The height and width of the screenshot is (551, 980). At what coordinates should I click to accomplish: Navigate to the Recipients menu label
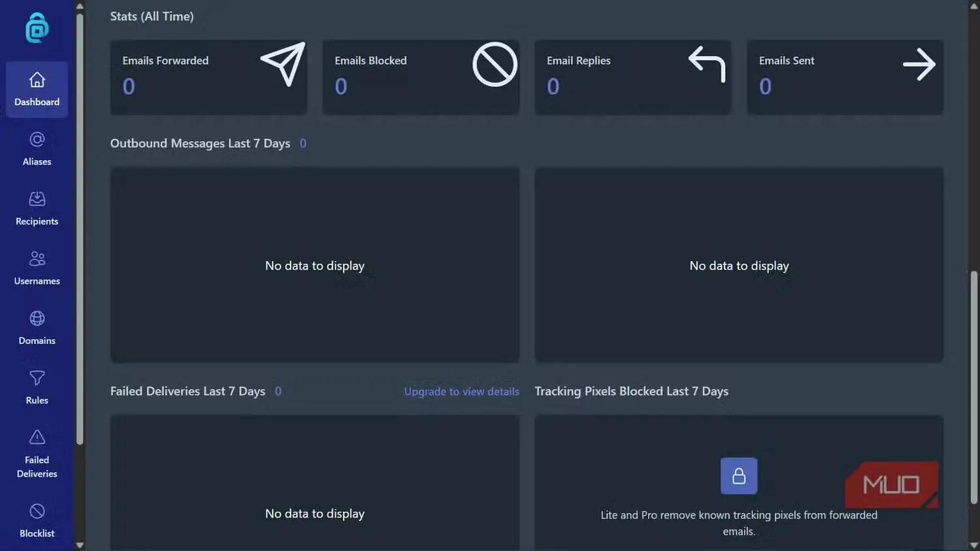37,221
